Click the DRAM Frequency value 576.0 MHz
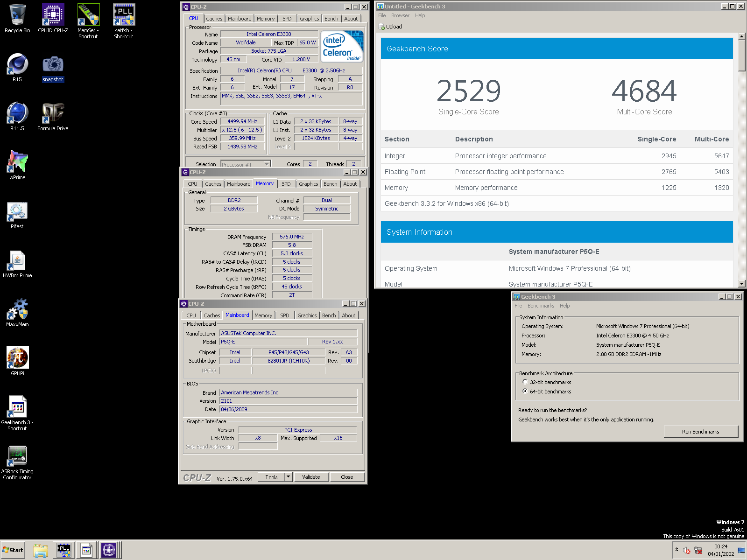This screenshot has width=747, height=560. point(292,237)
